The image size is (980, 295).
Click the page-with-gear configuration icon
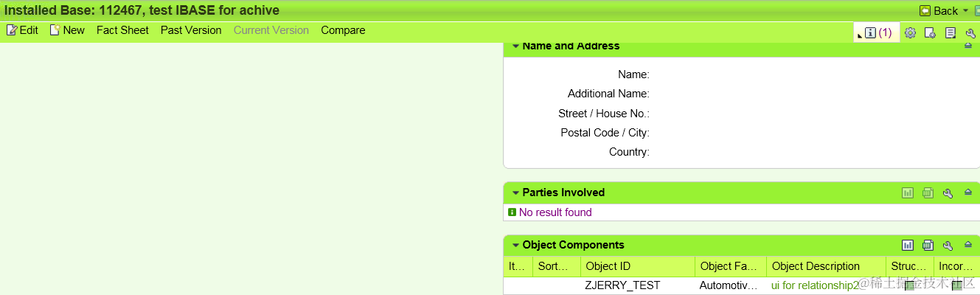(x=930, y=32)
